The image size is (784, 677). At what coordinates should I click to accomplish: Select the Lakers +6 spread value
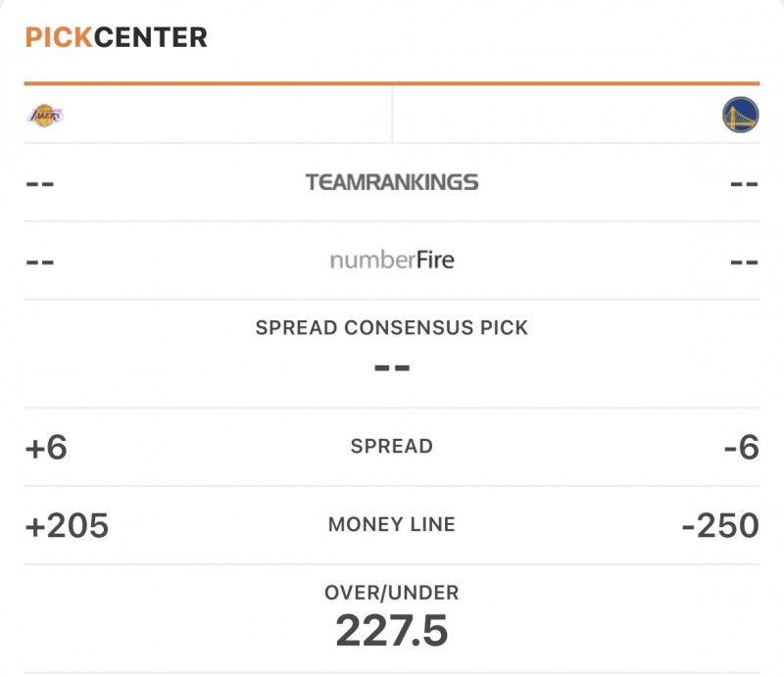[46, 447]
